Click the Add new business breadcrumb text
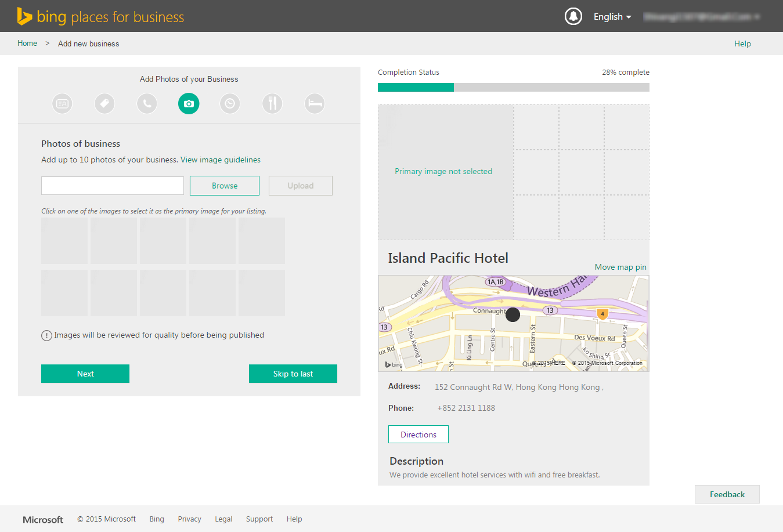 [89, 44]
